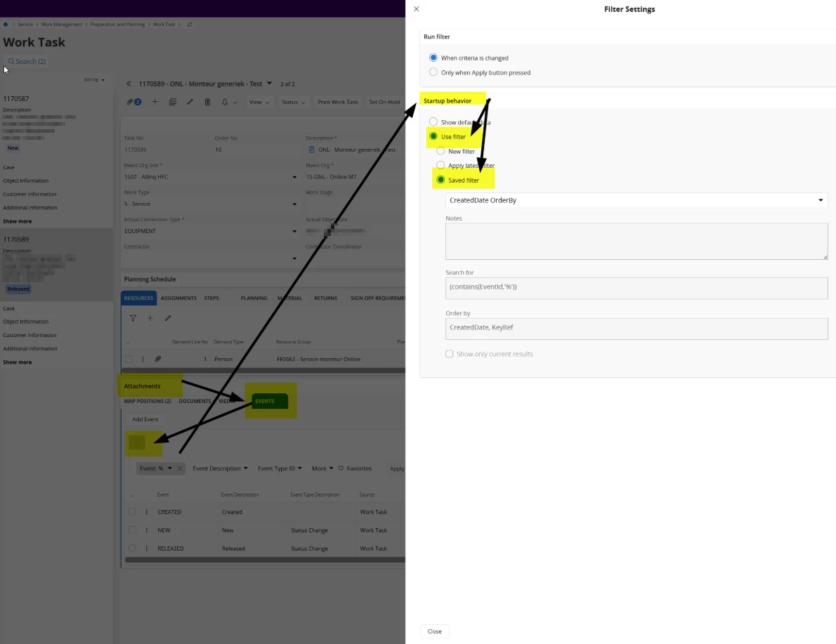Click the notification bell icon
This screenshot has width=836, height=644.
coord(225,102)
